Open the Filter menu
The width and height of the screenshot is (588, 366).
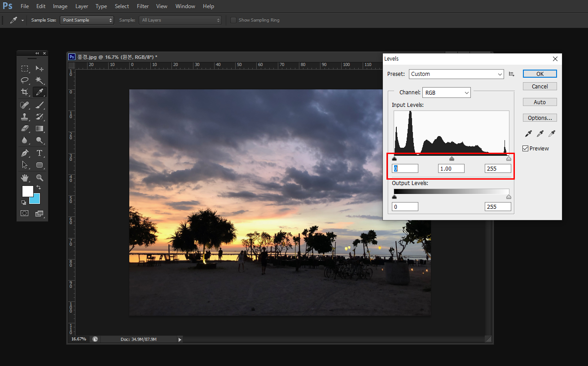pyautogui.click(x=143, y=6)
